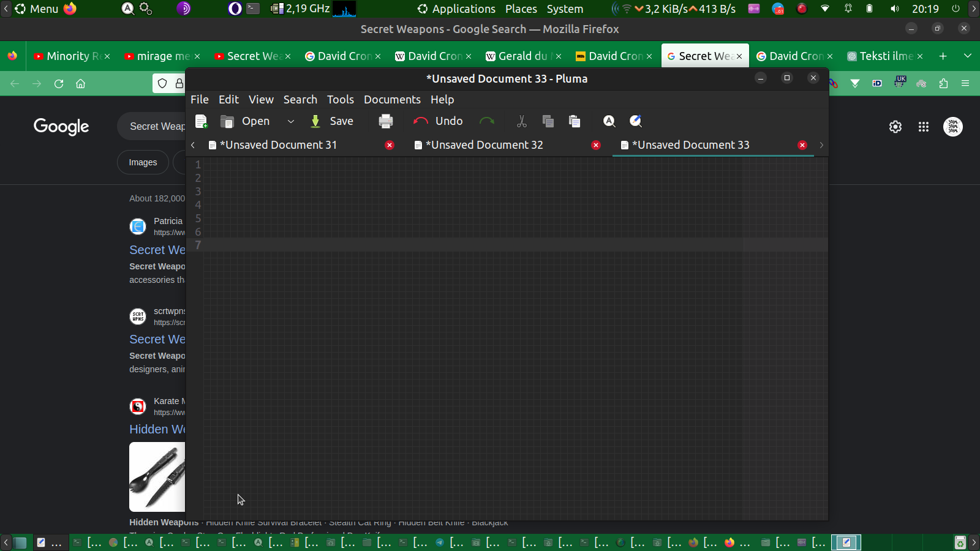Open the Tools menu in Pluma
This screenshot has width=980, height=551.
tap(341, 99)
